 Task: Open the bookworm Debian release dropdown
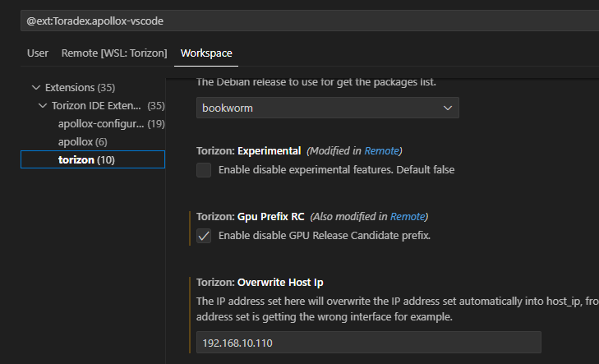(x=327, y=108)
